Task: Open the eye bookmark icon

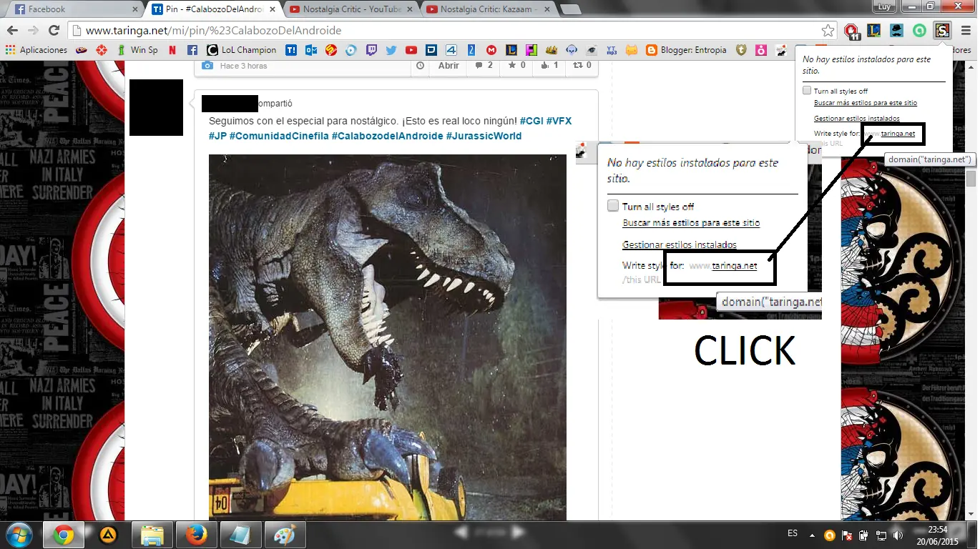Action: pyautogui.click(x=592, y=50)
